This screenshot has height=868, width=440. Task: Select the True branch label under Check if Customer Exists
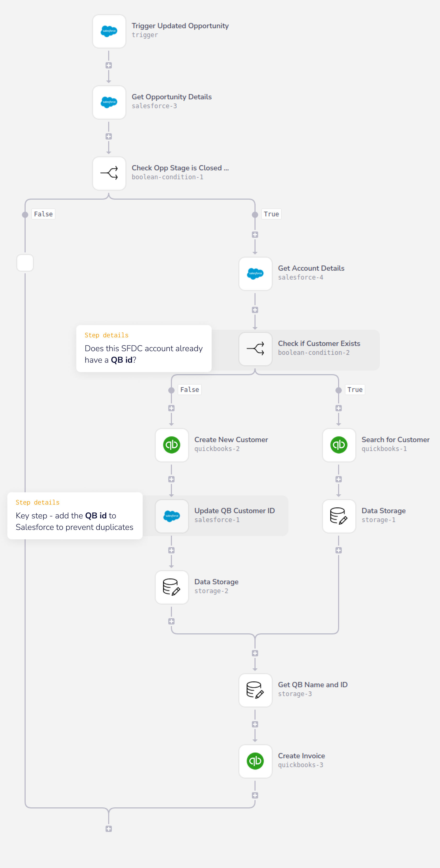pos(355,390)
